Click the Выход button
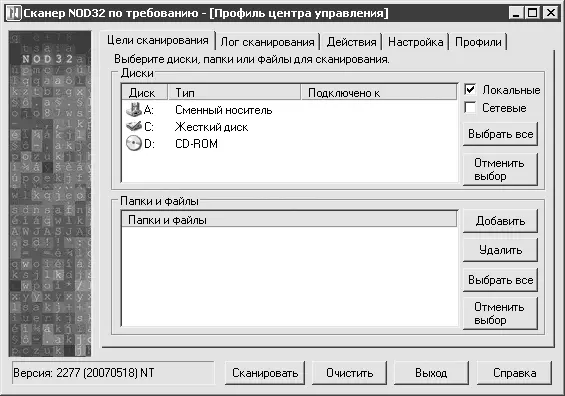Screen dimensions: 565x396 [431, 373]
